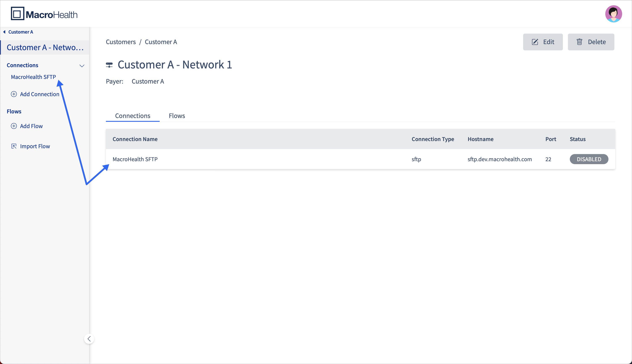Click the Customer A - Network 1 title
Image resolution: width=632 pixels, height=364 pixels.
point(175,65)
